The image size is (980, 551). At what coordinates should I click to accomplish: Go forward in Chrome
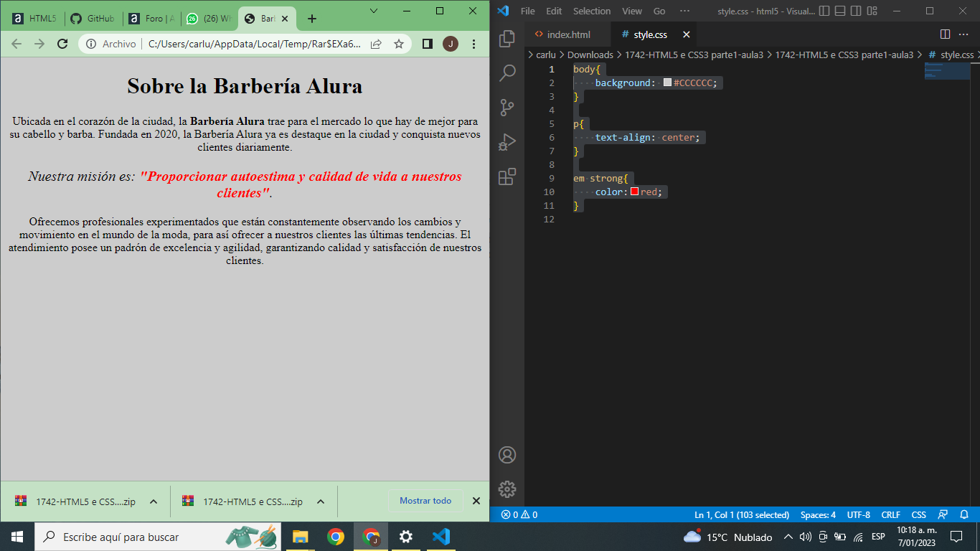pyautogui.click(x=39, y=44)
